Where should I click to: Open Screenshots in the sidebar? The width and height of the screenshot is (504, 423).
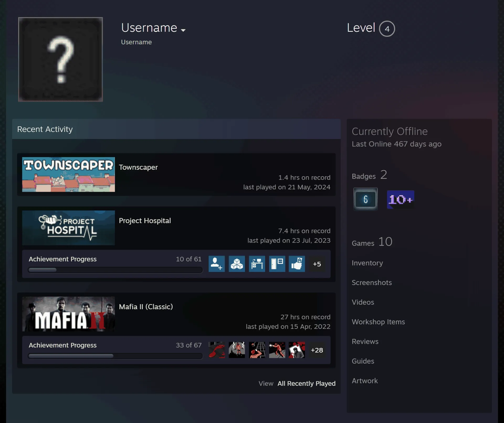tap(372, 283)
